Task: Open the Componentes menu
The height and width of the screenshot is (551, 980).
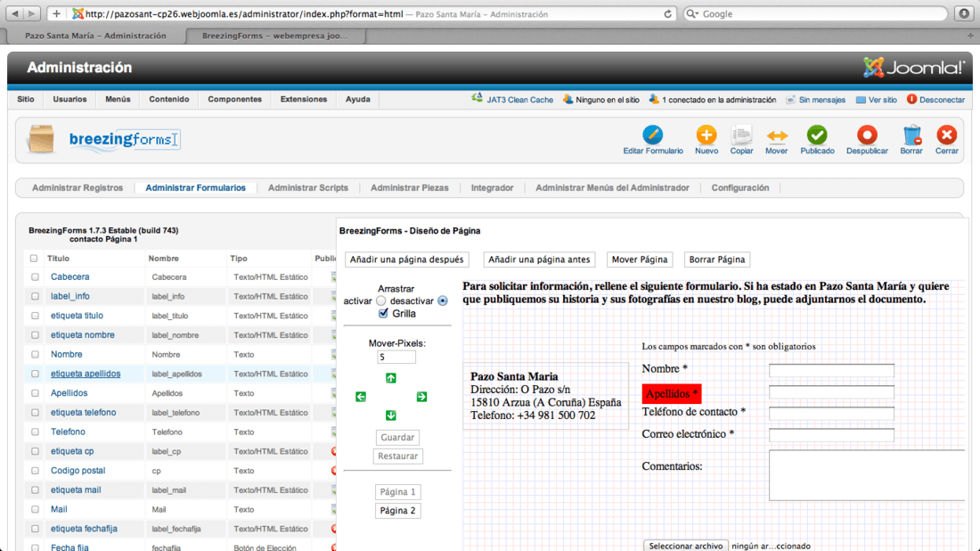Action: (234, 100)
